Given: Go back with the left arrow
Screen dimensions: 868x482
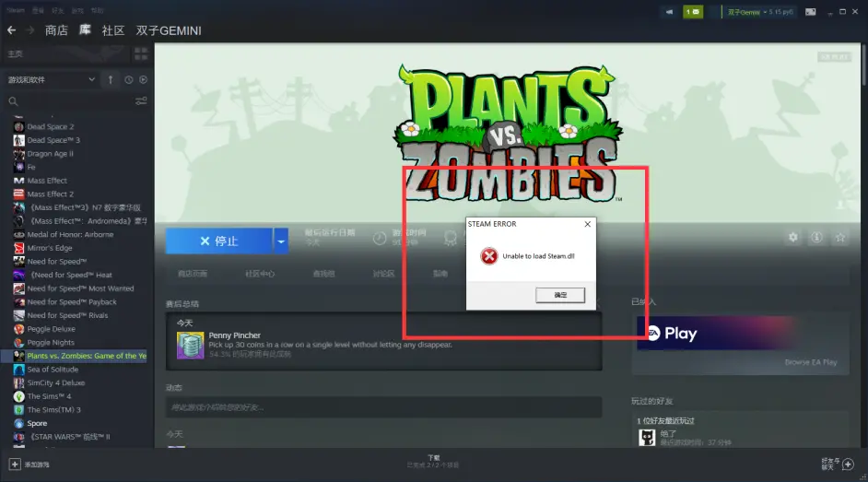Looking at the screenshot, I should point(12,30).
